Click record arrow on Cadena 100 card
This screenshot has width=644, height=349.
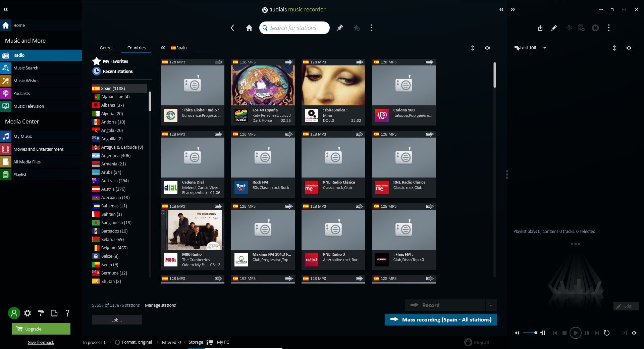430,62
